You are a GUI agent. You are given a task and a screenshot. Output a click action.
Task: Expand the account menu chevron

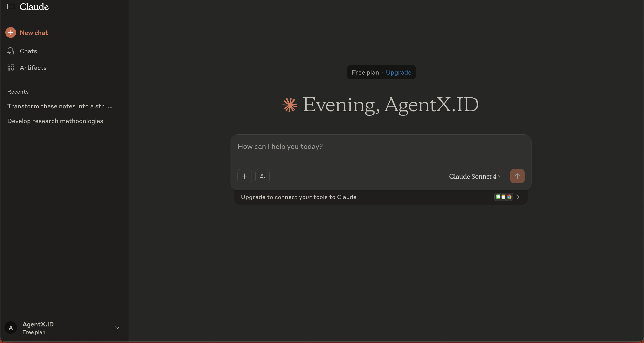117,328
